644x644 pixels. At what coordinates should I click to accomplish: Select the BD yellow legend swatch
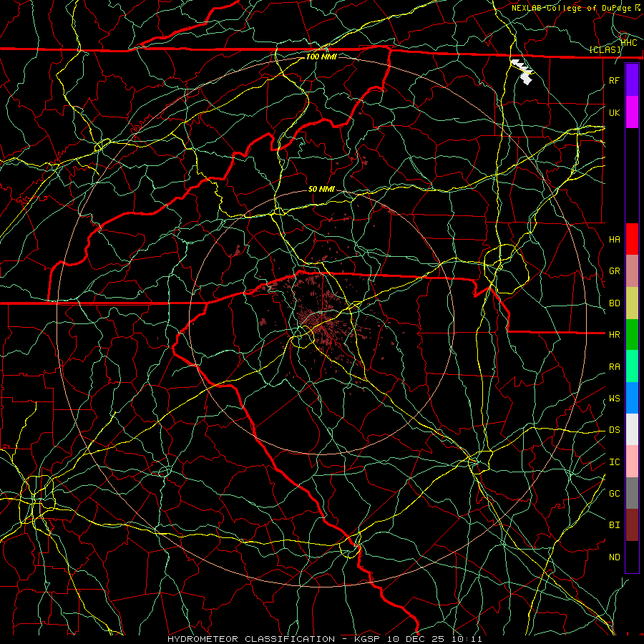click(x=632, y=303)
